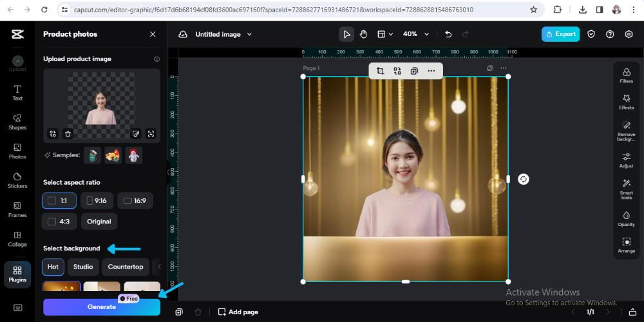Open the layout options dropdown
This screenshot has height=322, width=644.
tap(385, 35)
